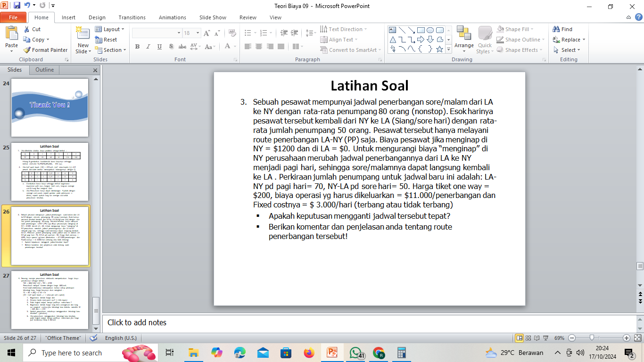The width and height of the screenshot is (644, 362).
Task: Align text left
Action: 248,47
